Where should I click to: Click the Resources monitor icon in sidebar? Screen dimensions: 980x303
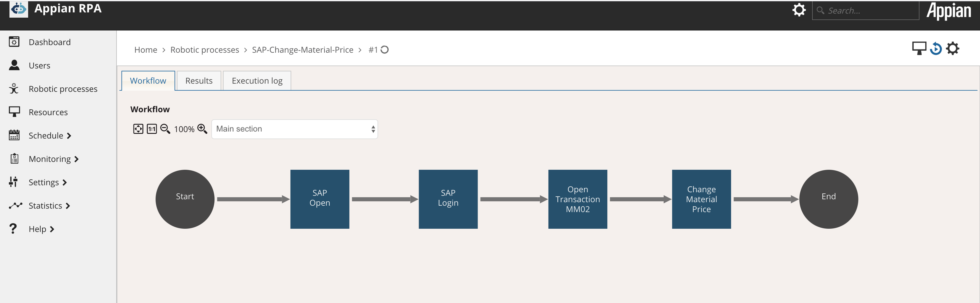pos(14,112)
